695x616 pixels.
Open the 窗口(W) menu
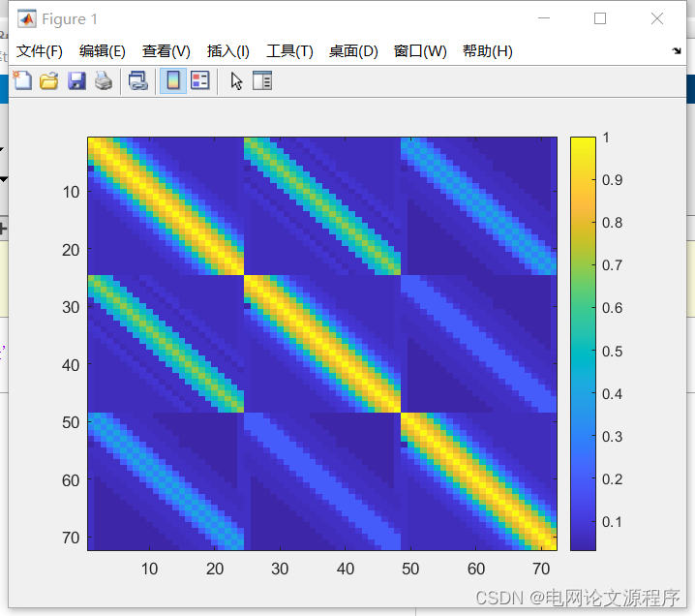pyautogui.click(x=420, y=51)
